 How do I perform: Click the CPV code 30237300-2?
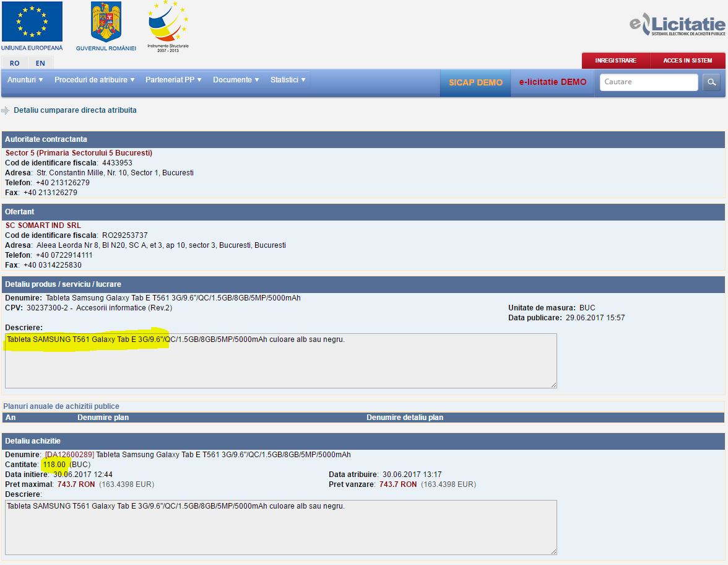coord(47,308)
